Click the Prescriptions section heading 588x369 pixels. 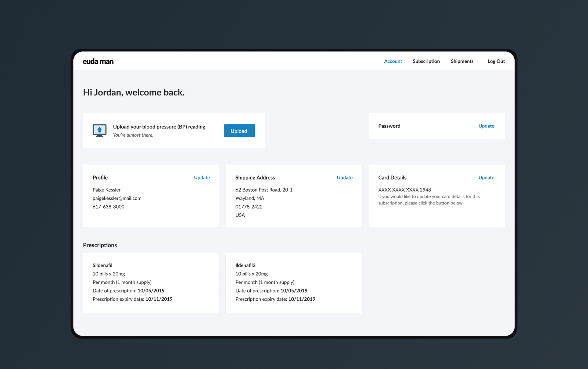(100, 245)
